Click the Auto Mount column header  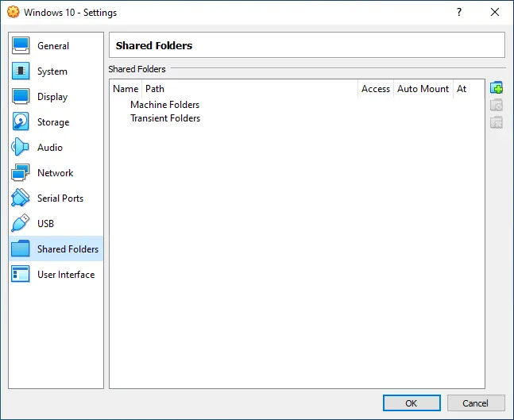pyautogui.click(x=423, y=89)
